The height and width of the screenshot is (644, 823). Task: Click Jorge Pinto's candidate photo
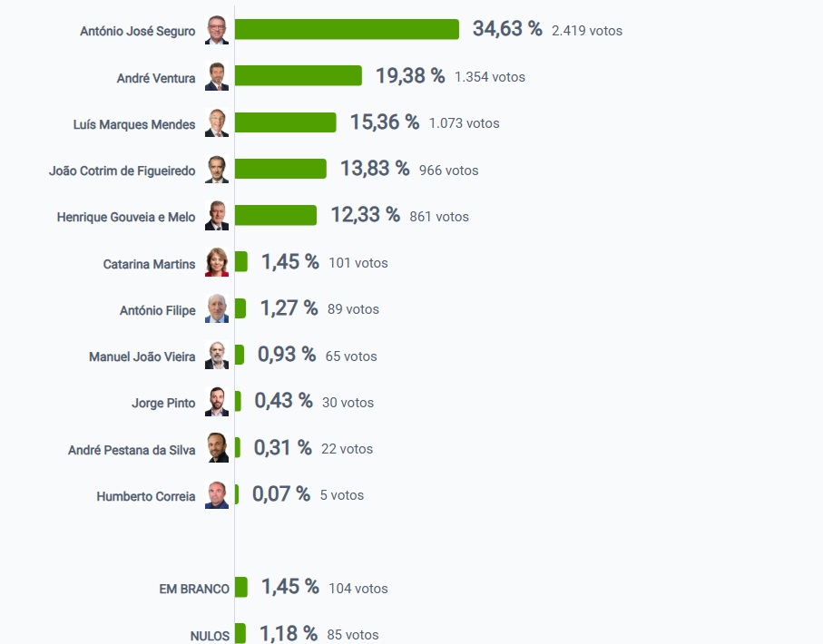click(x=217, y=402)
